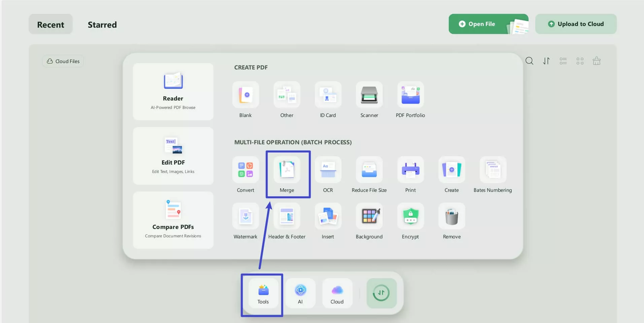
Task: Open the AI assistant from the dock
Action: point(300,293)
